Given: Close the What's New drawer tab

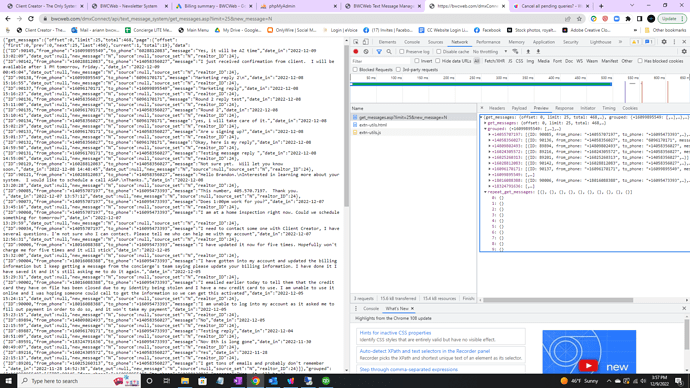Looking at the screenshot, I should [412, 308].
